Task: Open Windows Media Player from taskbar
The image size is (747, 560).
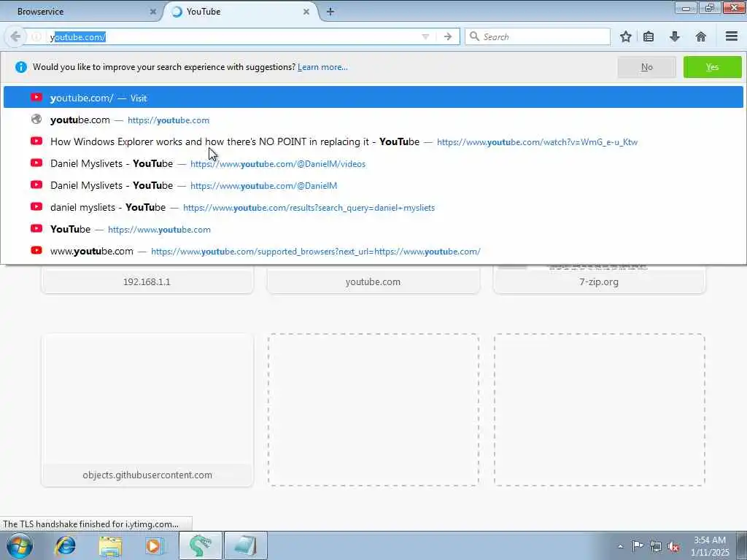Action: pos(155,545)
